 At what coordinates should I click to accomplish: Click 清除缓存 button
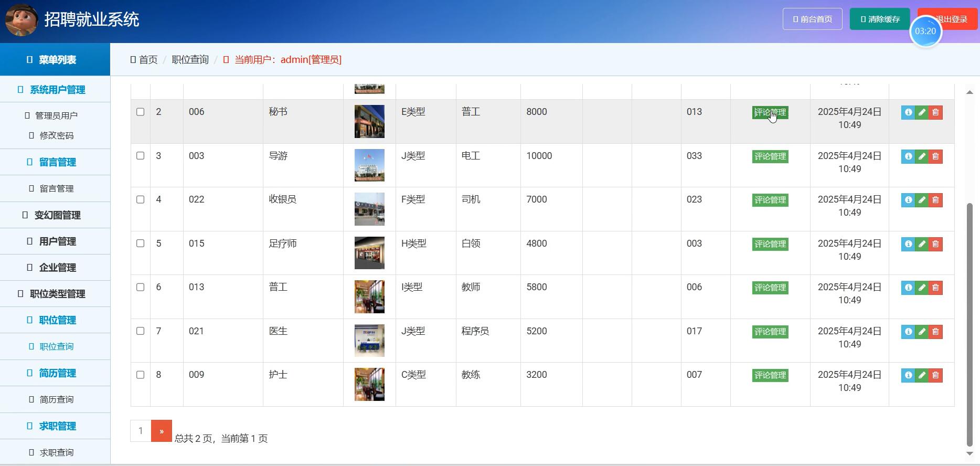pos(880,19)
